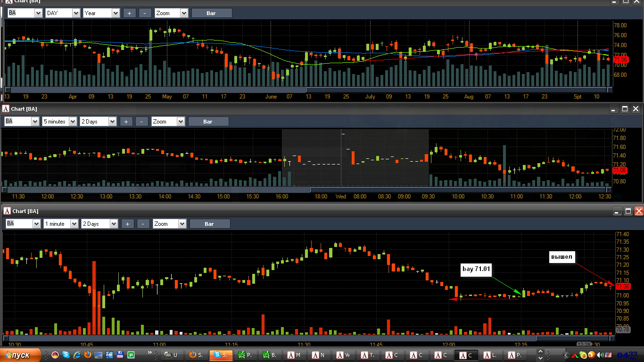
Task: Click the volume icon in the system tray
Action: (600, 355)
